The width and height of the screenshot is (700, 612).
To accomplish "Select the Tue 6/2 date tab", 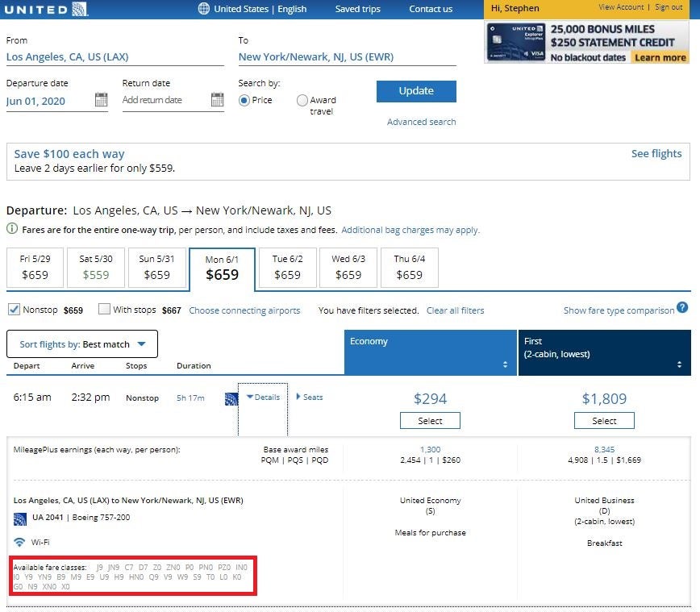I will click(x=287, y=268).
